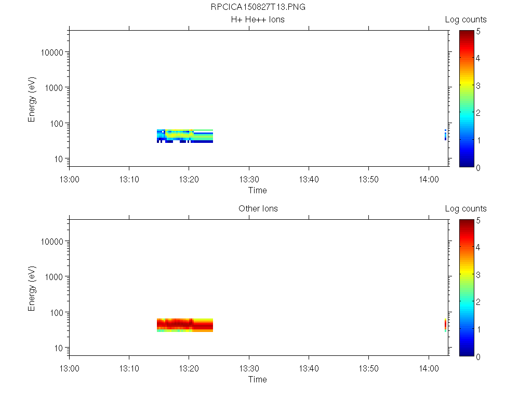
Task: Click the 13:20 tick label on upper plot
Action: [189, 179]
